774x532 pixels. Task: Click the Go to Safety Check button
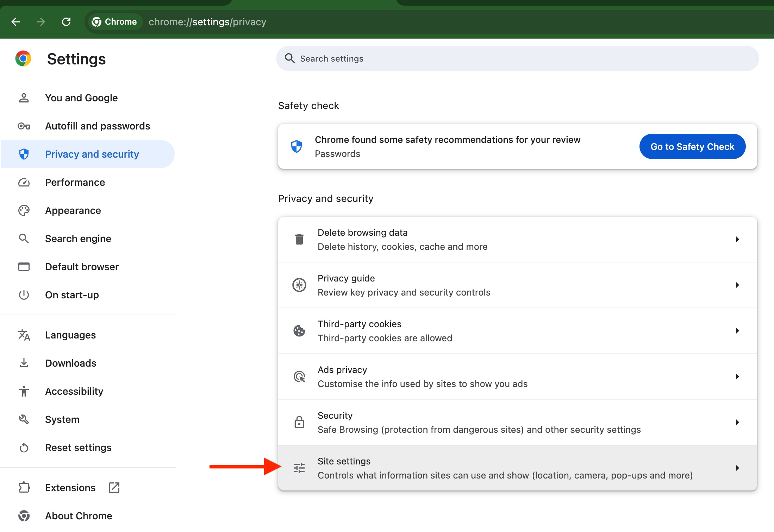(692, 146)
